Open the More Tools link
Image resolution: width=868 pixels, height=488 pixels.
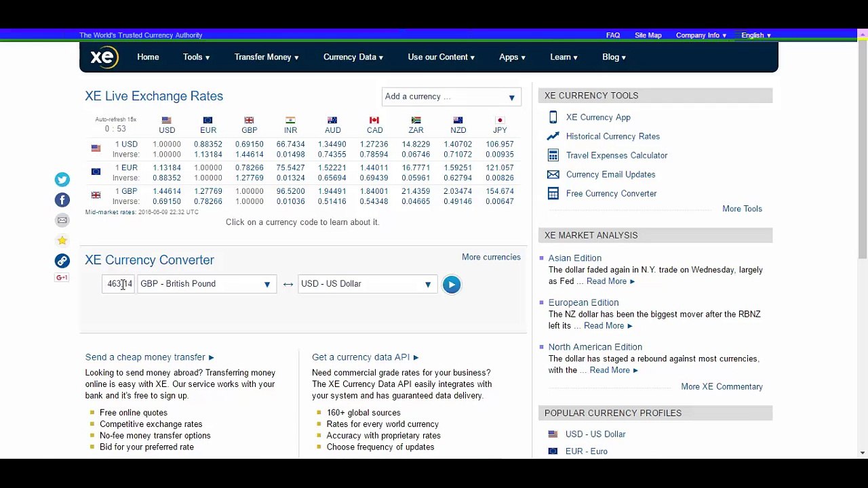click(742, 209)
